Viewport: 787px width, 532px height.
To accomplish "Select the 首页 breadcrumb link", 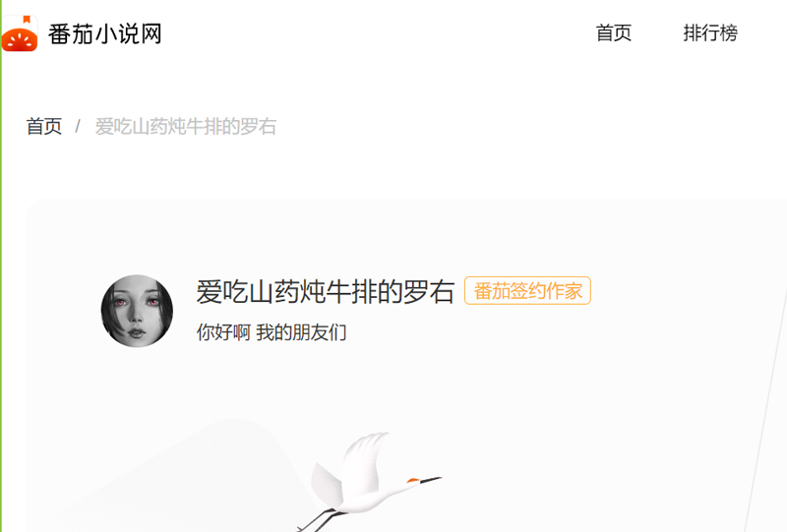I will [x=43, y=127].
